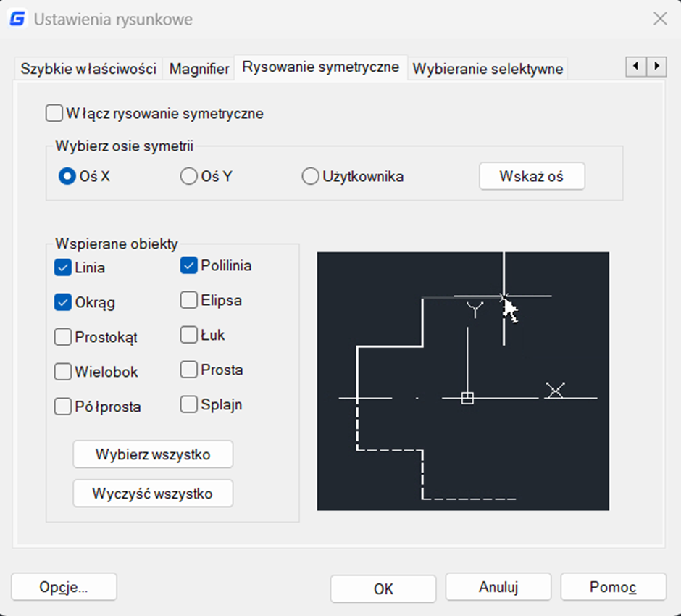Viewport: 681px width, 616px height.
Task: Tick the Elipsa checkbox
Action: (189, 300)
